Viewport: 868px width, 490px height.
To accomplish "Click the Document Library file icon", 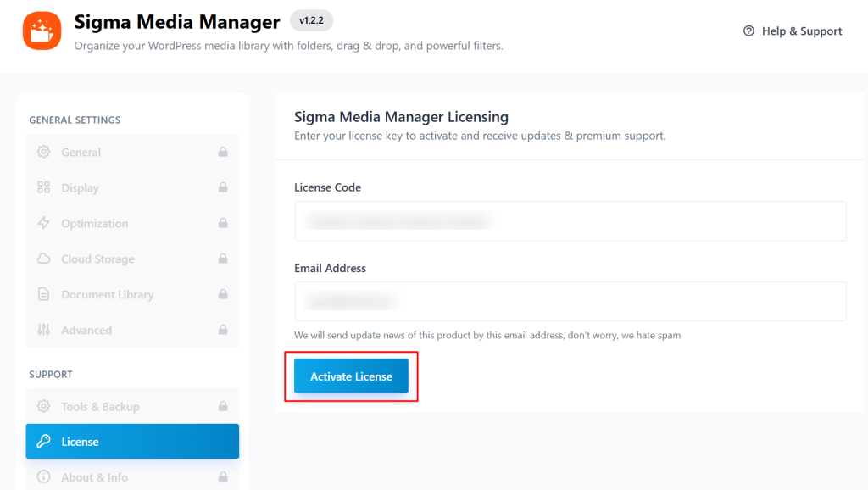I will (43, 295).
